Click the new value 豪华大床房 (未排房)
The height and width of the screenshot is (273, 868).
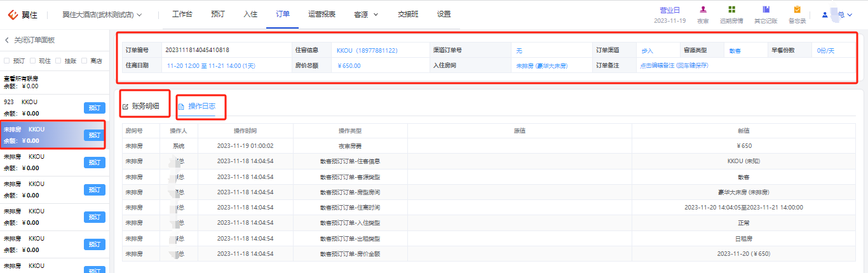point(743,192)
